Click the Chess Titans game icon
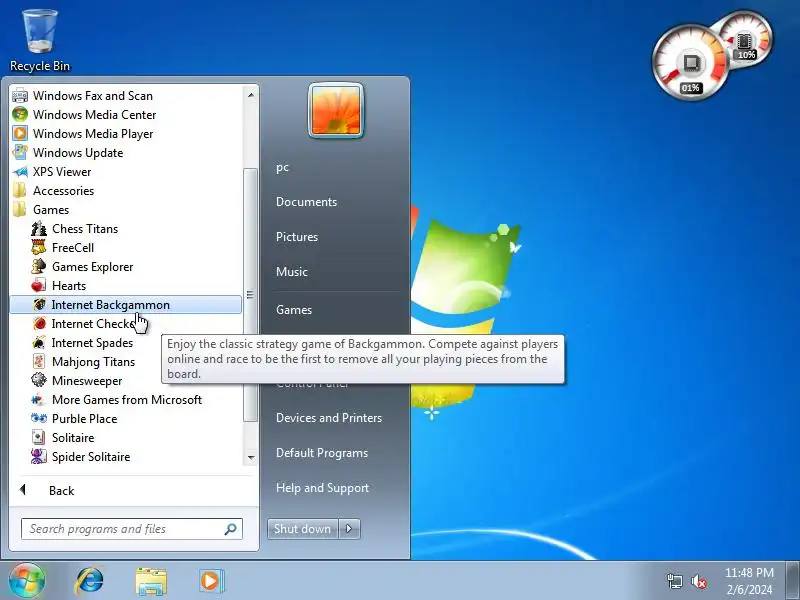 click(x=39, y=229)
